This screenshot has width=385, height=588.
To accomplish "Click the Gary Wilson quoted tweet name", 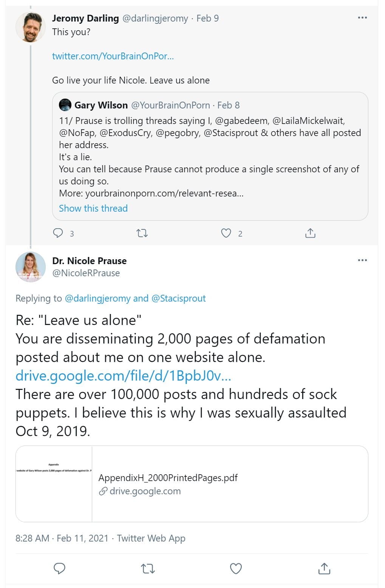I will click(x=101, y=105).
